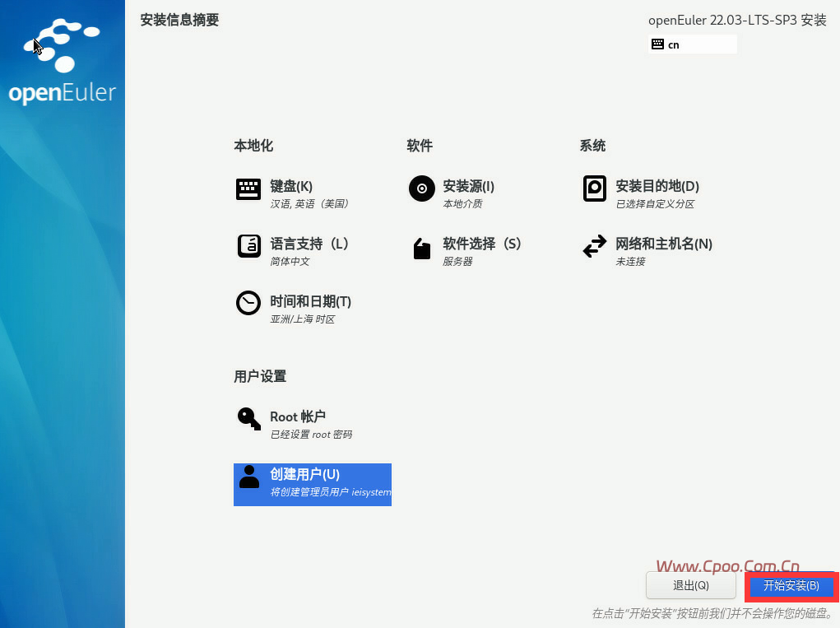Click the 汉语, 英语（美国） status text
This screenshot has width=840, height=628.
[x=309, y=203]
